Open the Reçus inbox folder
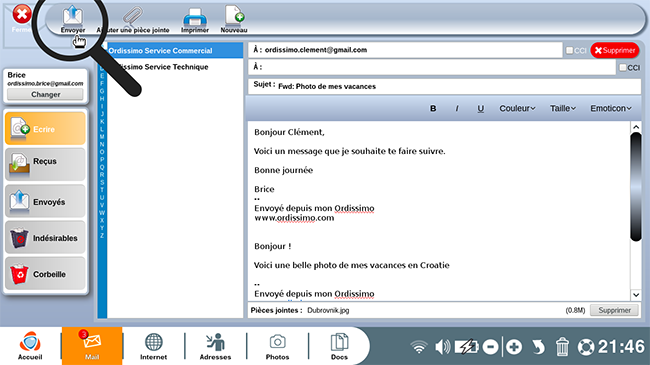 click(x=45, y=164)
